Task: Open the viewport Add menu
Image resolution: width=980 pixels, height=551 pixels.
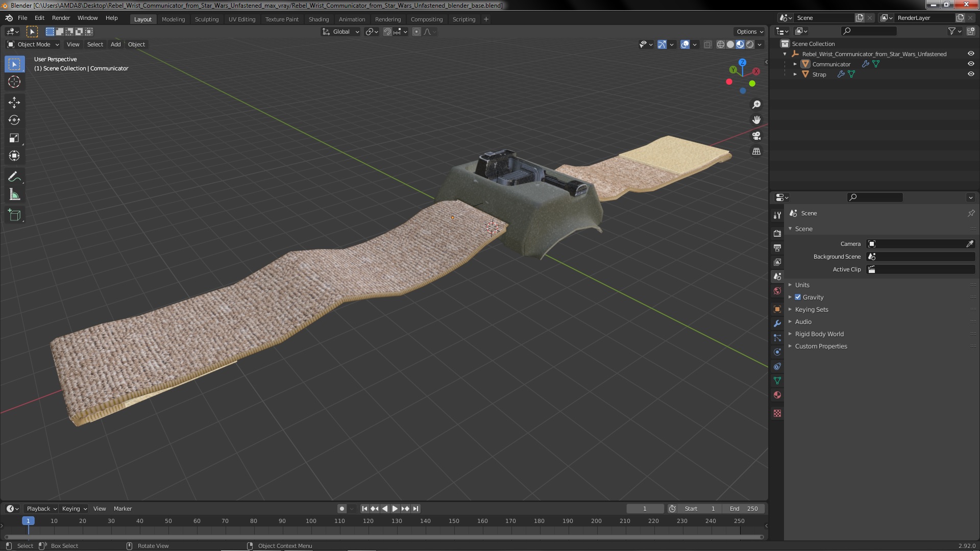Action: (116, 44)
